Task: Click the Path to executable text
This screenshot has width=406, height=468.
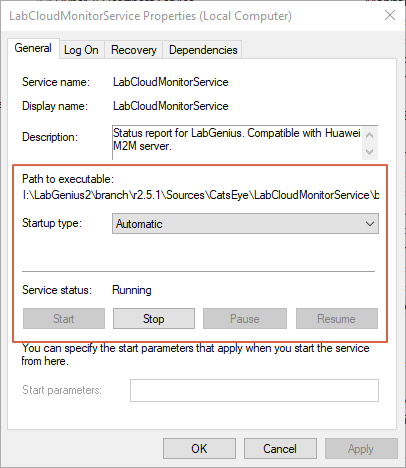Action: coord(200,195)
